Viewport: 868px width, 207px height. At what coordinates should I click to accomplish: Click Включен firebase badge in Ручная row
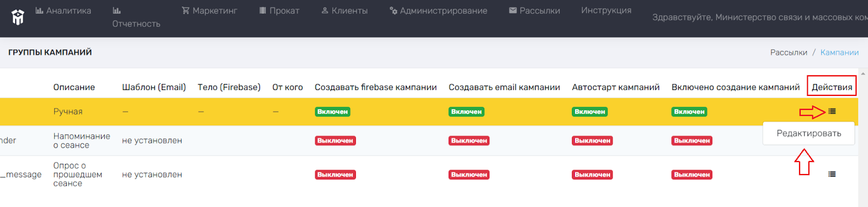(333, 112)
